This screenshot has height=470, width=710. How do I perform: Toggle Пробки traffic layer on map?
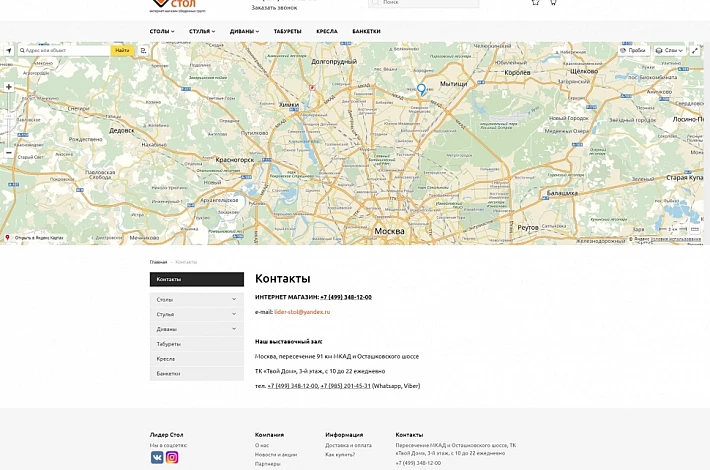pyautogui.click(x=633, y=51)
